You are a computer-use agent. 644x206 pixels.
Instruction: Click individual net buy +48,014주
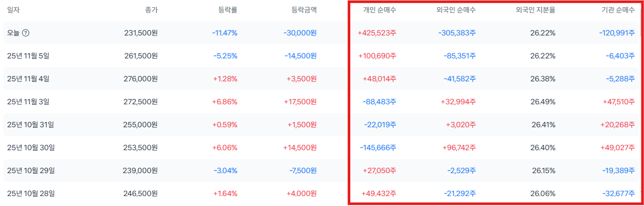tap(379, 79)
